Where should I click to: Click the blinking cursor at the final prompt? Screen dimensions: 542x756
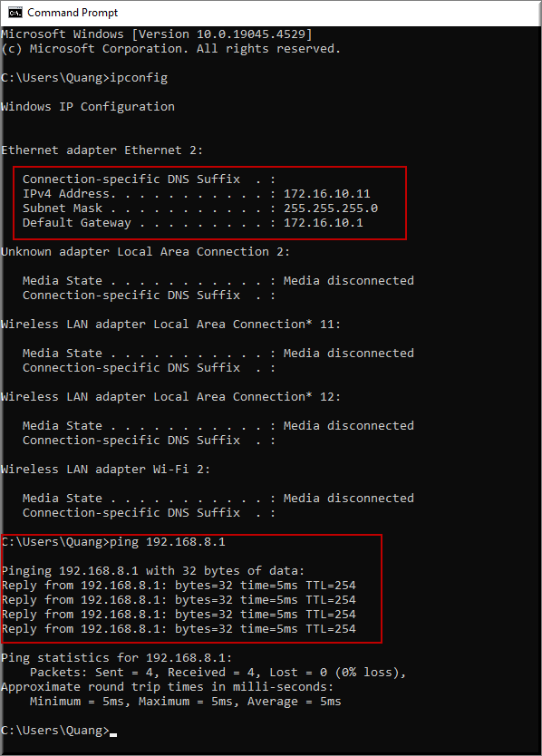pos(113,735)
